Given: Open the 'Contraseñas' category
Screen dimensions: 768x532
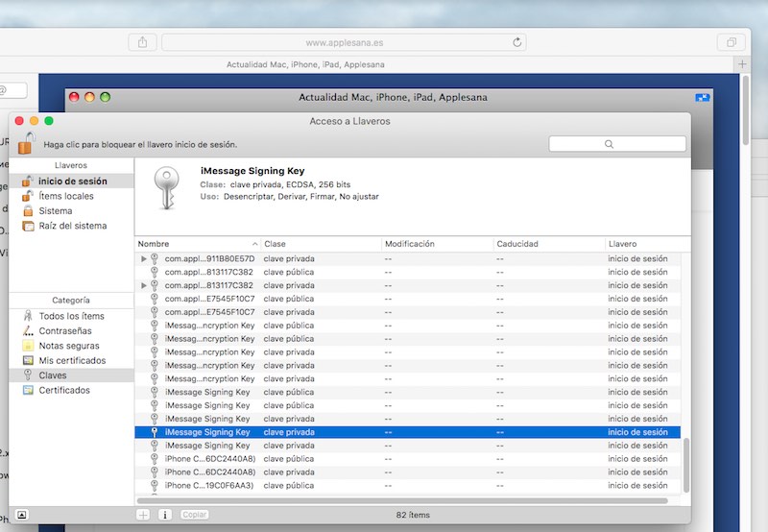Looking at the screenshot, I should [x=71, y=330].
